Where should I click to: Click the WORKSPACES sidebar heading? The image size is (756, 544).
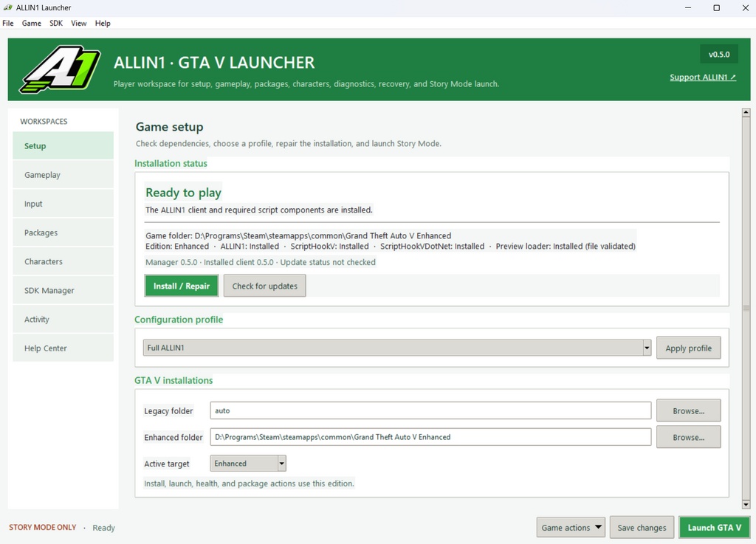44,122
